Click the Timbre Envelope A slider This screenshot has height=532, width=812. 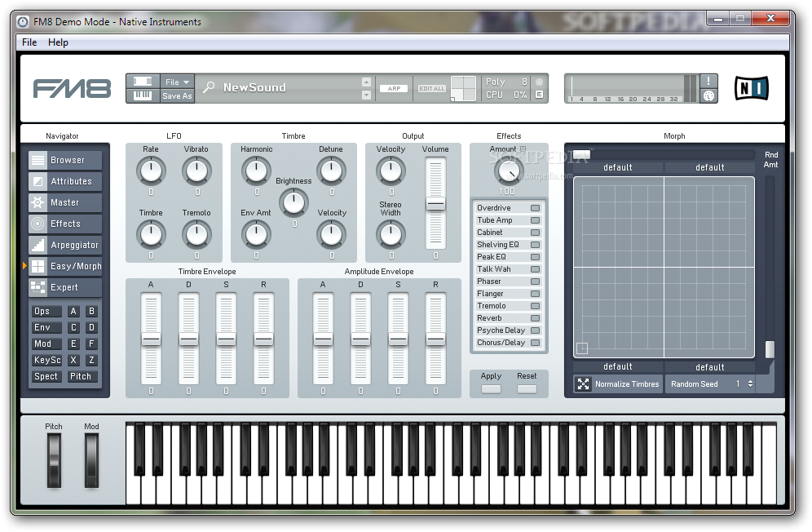coord(151,339)
